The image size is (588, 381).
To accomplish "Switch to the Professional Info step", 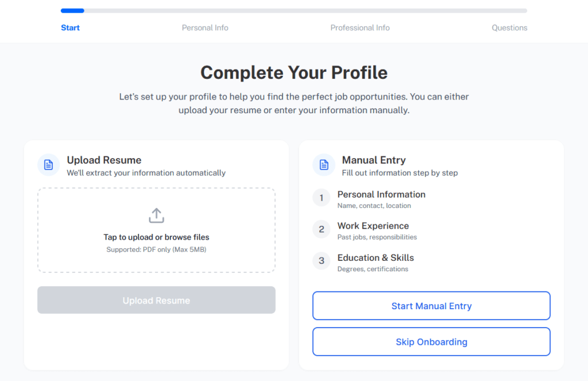I will [x=360, y=28].
